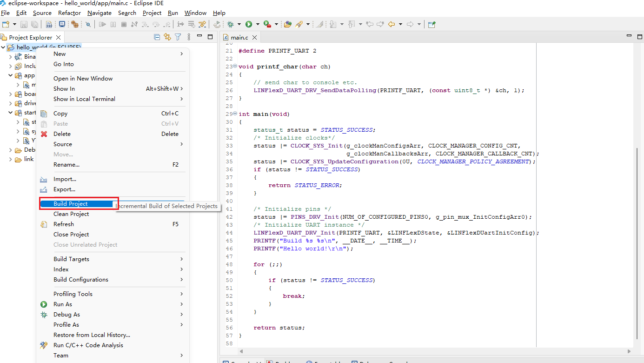
Task: Click the Debug bug toolbar icon
Action: 230,24
